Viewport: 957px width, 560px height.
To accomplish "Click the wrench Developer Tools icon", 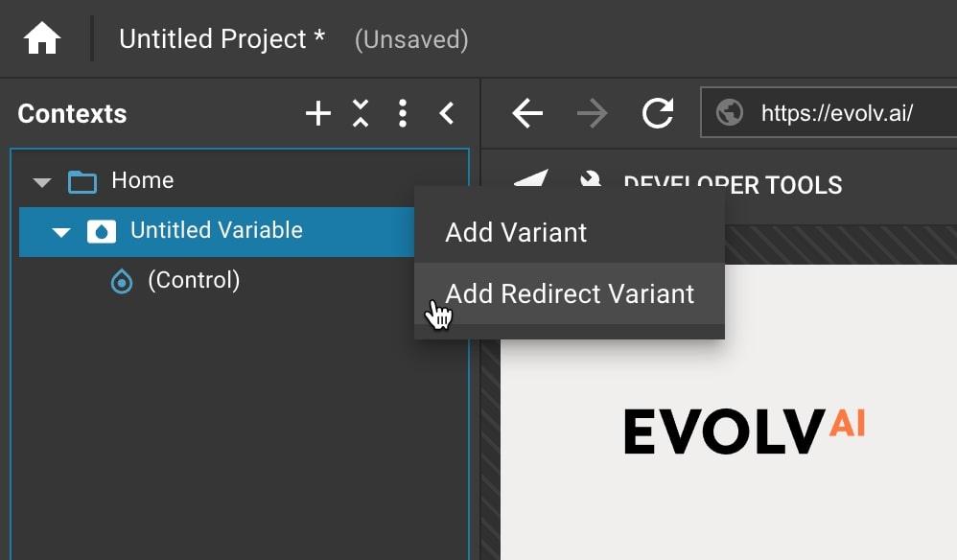I will pos(591,181).
